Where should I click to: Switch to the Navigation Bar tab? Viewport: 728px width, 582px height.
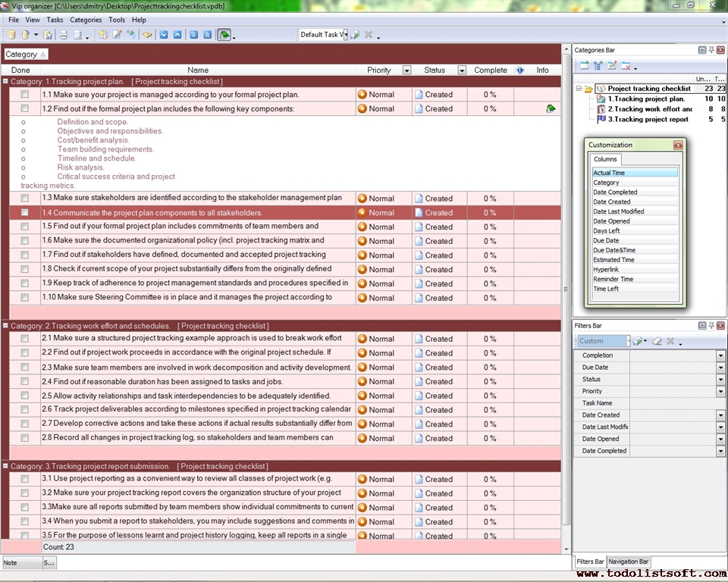pos(628,562)
